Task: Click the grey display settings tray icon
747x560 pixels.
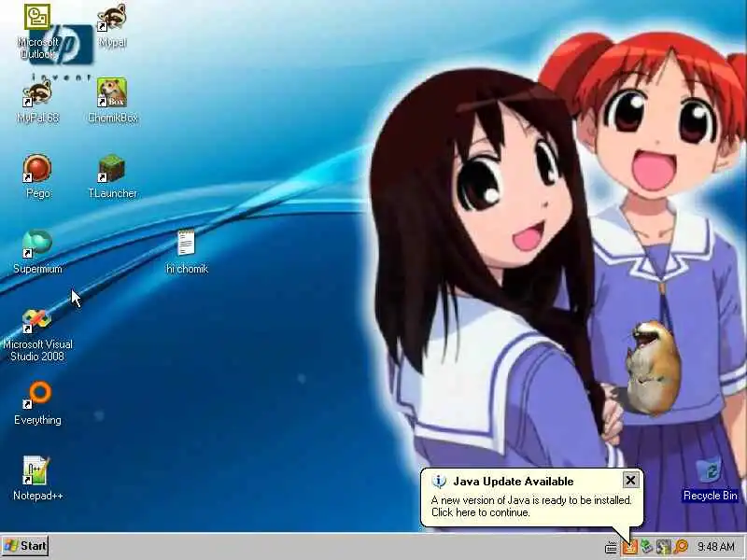Action: (x=663, y=547)
